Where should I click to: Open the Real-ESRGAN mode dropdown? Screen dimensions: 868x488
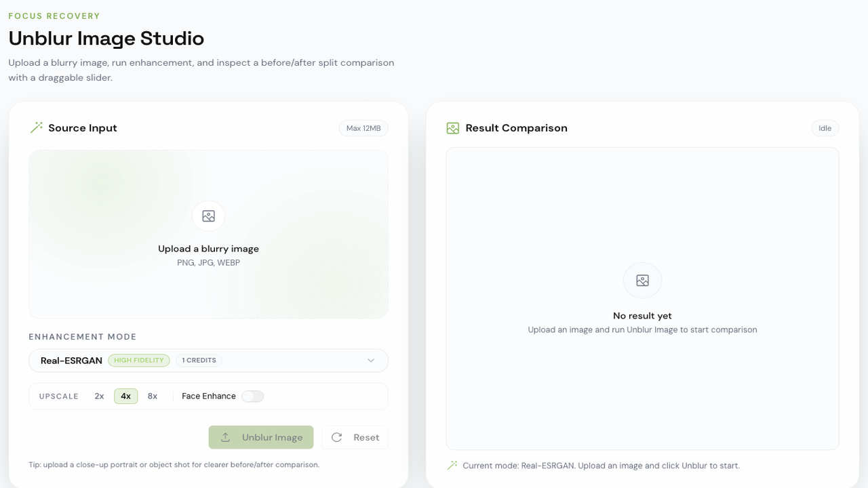[71, 361]
